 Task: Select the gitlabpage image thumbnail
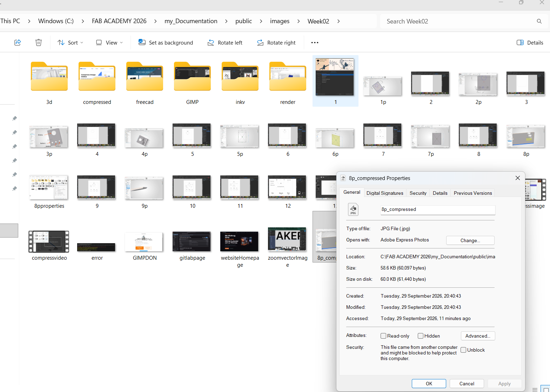192,241
